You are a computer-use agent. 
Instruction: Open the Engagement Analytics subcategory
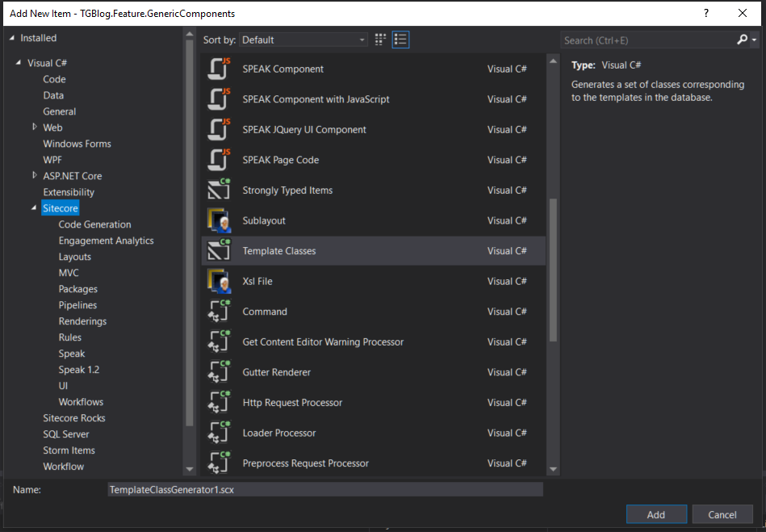pos(106,241)
